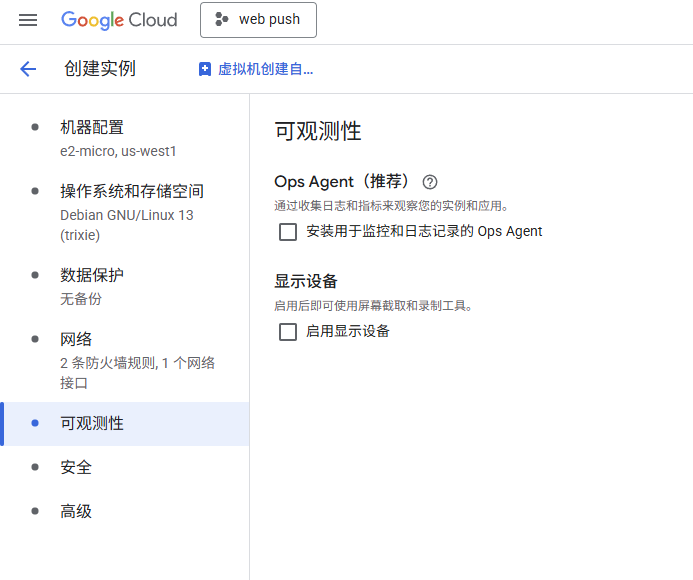This screenshot has width=693, height=580.
Task: Open the hamburger navigation menu
Action: click(28, 20)
